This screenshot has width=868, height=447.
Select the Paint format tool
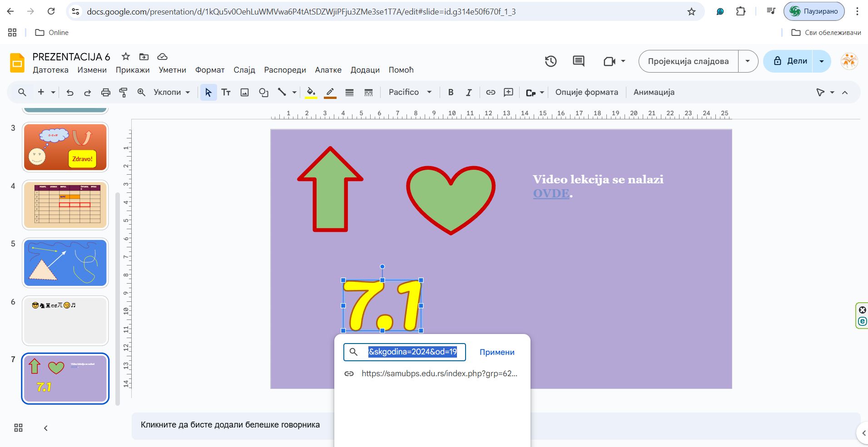click(123, 93)
